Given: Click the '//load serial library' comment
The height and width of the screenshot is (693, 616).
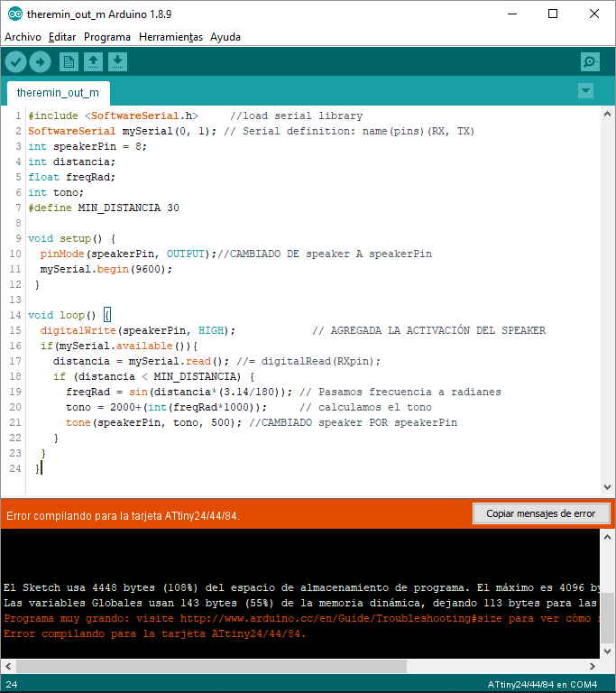Looking at the screenshot, I should (296, 115).
